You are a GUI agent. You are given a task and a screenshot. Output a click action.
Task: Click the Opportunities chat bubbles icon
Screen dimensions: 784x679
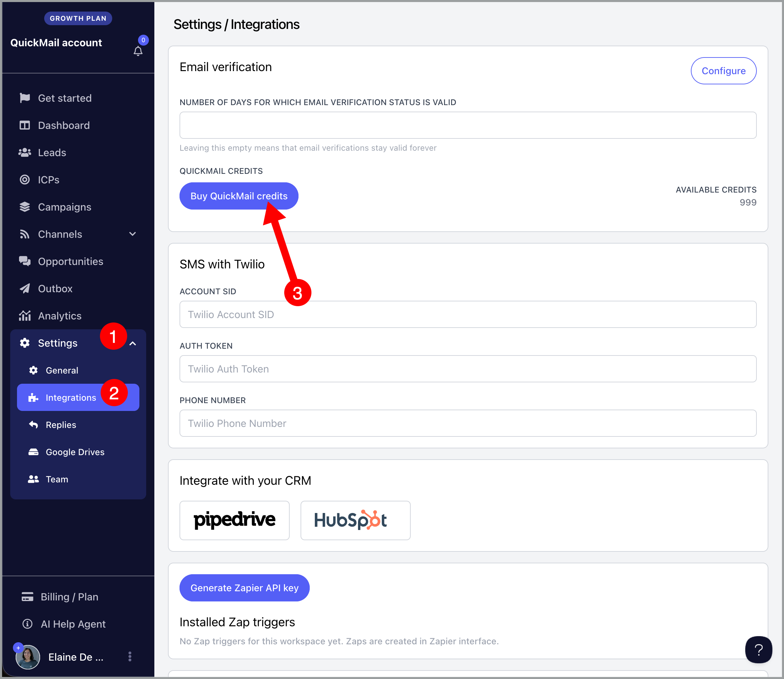[x=25, y=262]
